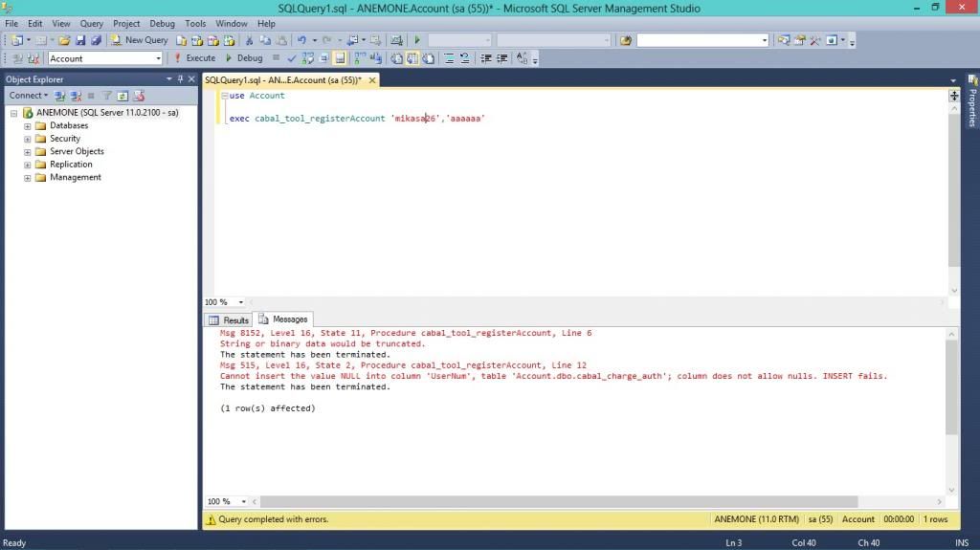Viewport: 980px width, 550px height.
Task: Close the SQLQuery1.sql document tab
Action: point(372,80)
